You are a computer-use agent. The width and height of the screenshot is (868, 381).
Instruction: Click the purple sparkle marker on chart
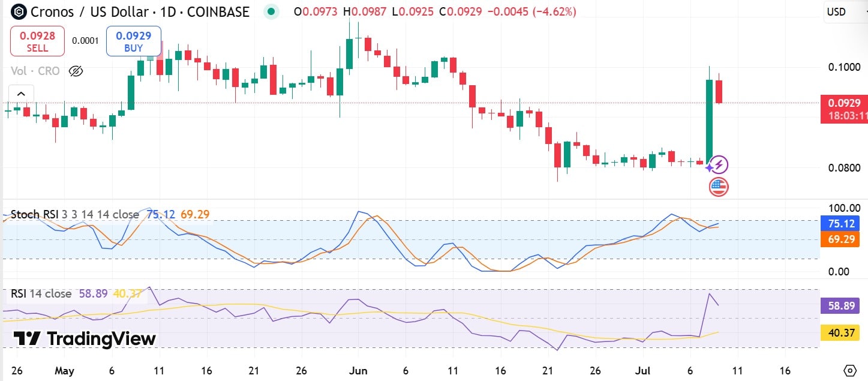coord(710,167)
